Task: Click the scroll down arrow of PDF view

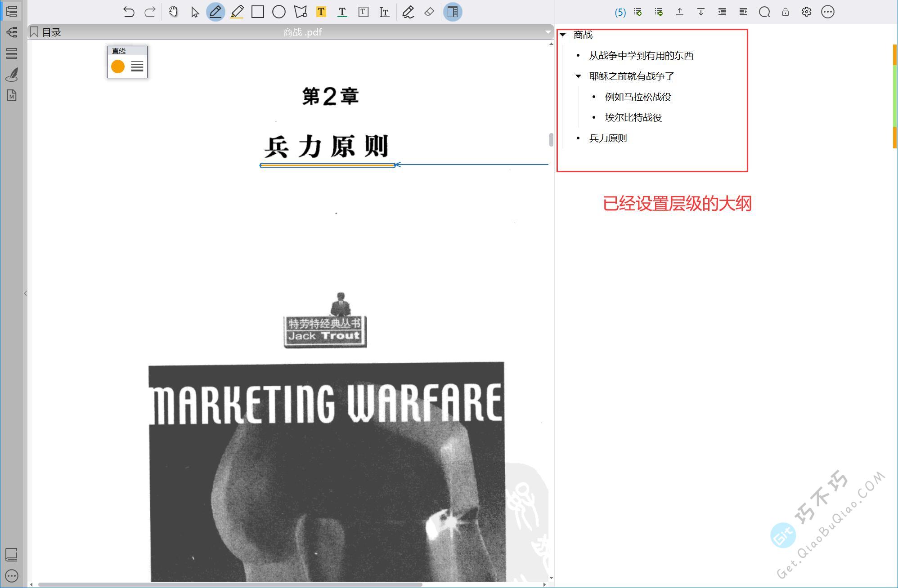Action: [551, 578]
